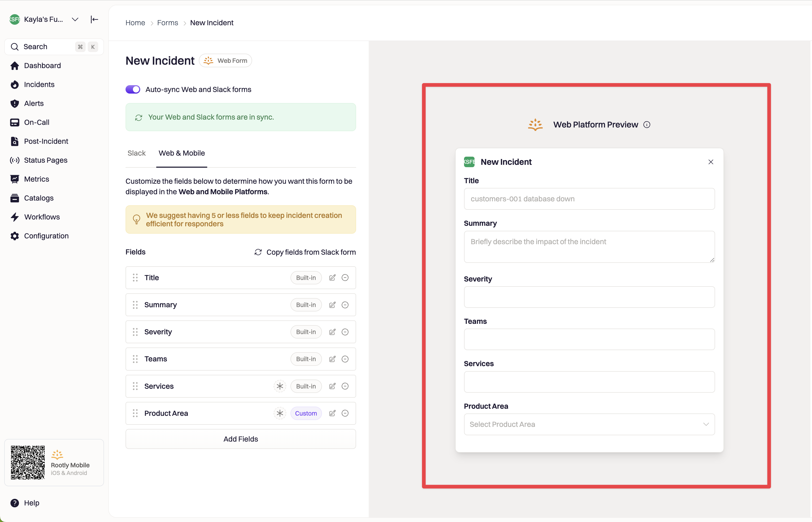812x522 pixels.
Task: Switch to the Slack tab
Action: [x=137, y=153]
